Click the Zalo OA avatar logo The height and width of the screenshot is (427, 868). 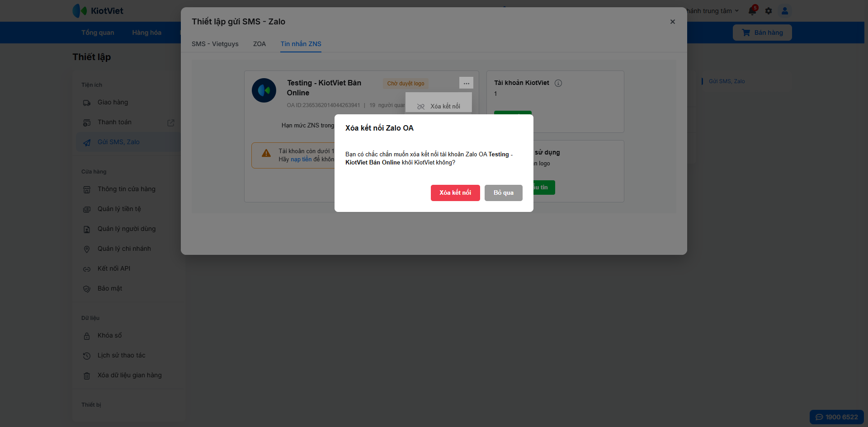[264, 90]
